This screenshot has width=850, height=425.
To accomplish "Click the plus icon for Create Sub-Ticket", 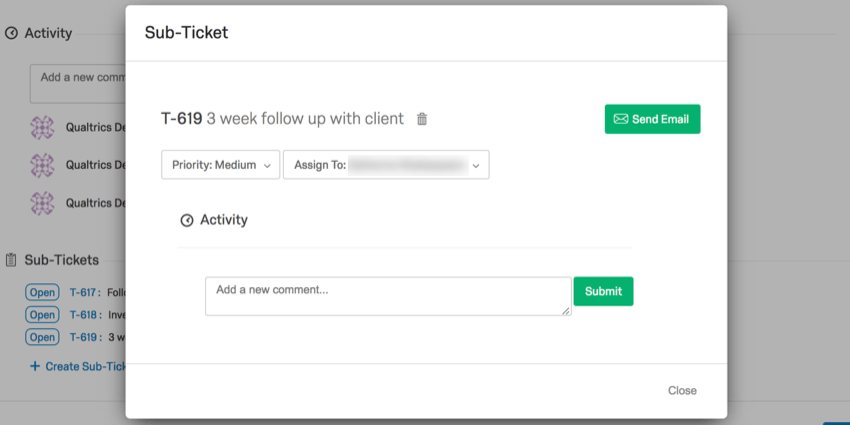I will click(35, 366).
